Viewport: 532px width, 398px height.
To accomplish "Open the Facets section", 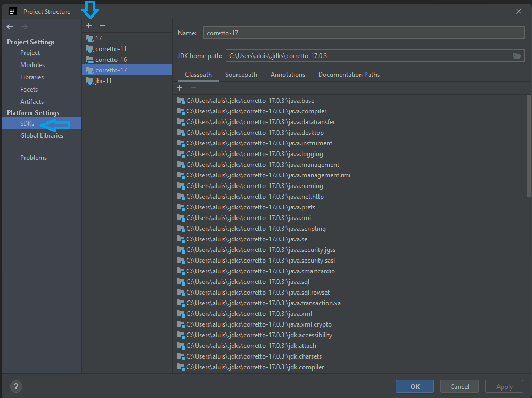I will 29,90.
